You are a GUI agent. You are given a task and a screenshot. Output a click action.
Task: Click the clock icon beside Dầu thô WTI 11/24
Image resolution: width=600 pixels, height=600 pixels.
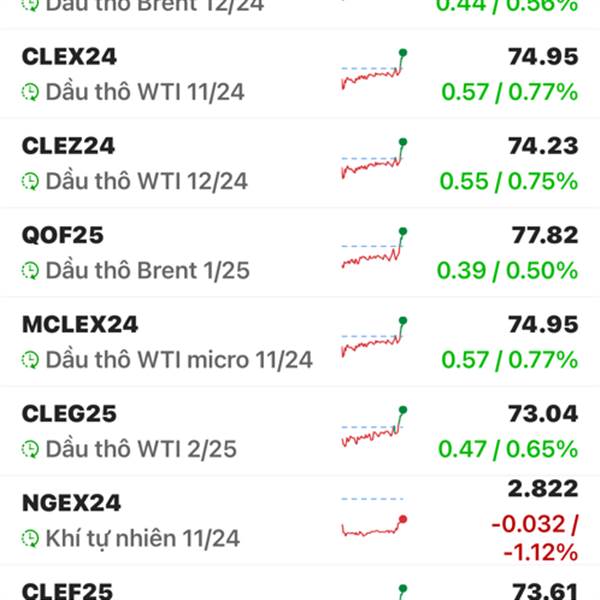[30, 92]
